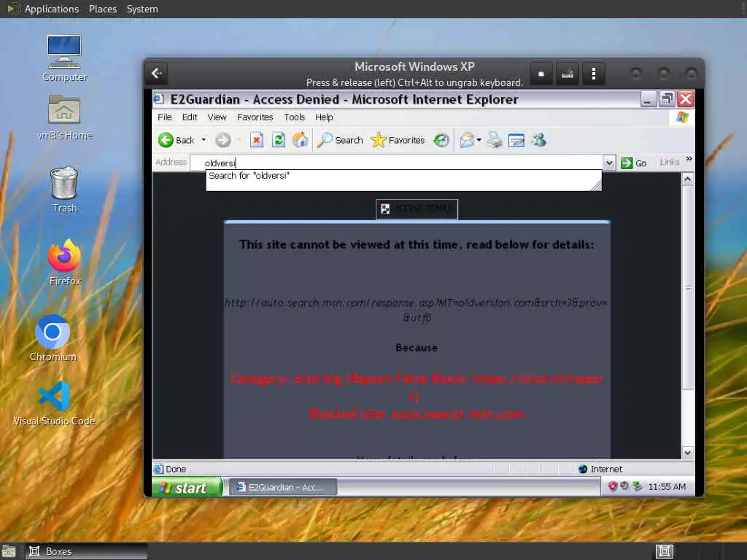Click the red shield tray icon

613,486
